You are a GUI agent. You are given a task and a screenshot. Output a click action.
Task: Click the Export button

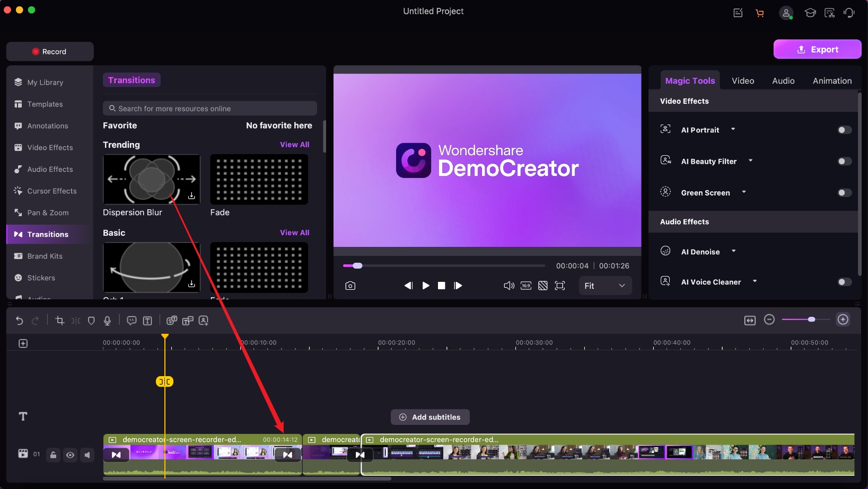(x=817, y=49)
